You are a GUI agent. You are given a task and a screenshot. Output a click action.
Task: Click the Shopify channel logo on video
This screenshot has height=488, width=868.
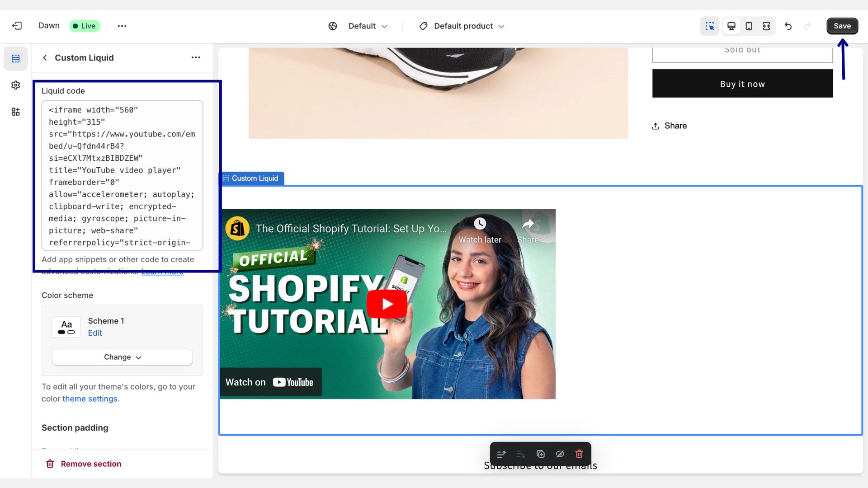point(237,228)
